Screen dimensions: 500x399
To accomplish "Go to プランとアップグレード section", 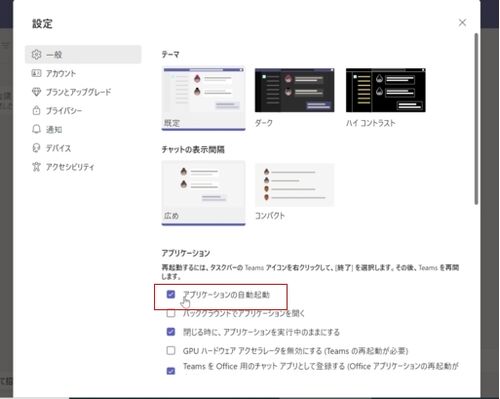I will 83,92.
